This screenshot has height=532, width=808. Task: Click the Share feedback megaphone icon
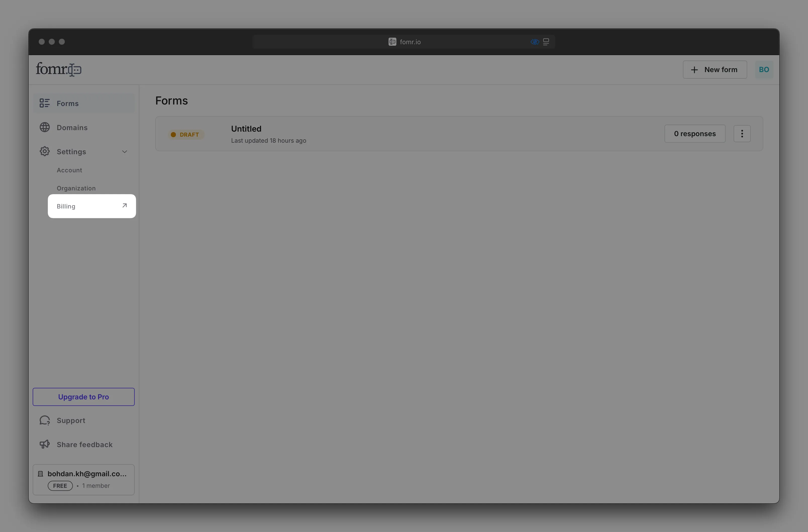[44, 444]
